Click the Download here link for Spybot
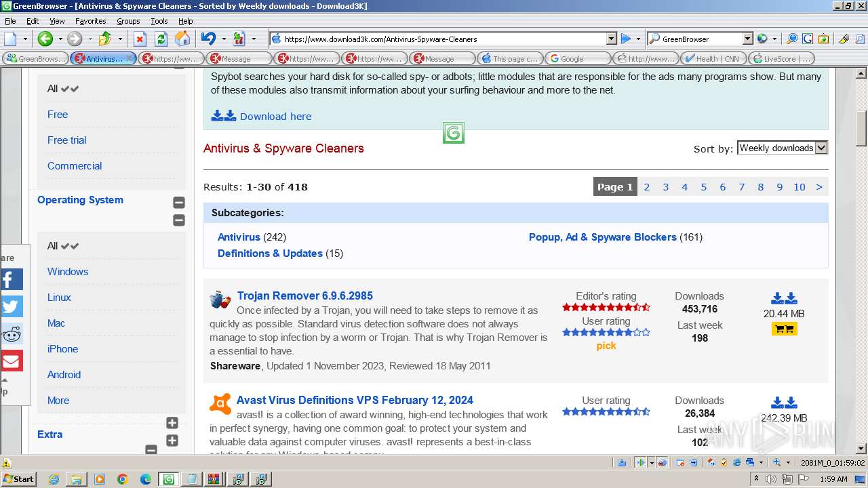Image resolution: width=868 pixels, height=488 pixels. [x=275, y=116]
